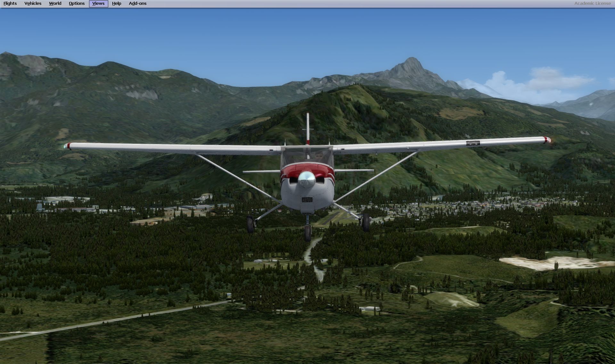Screen dimensions: 615x364
Task: Click the Academic License watermark text
Action: [x=592, y=4]
